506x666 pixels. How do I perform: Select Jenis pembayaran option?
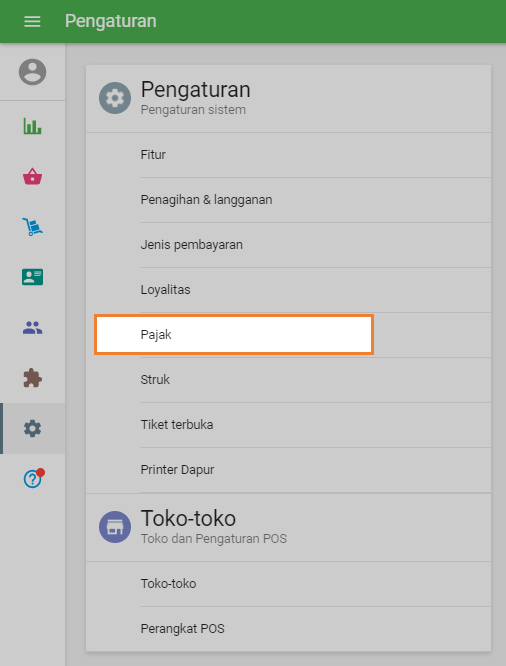tap(288, 245)
